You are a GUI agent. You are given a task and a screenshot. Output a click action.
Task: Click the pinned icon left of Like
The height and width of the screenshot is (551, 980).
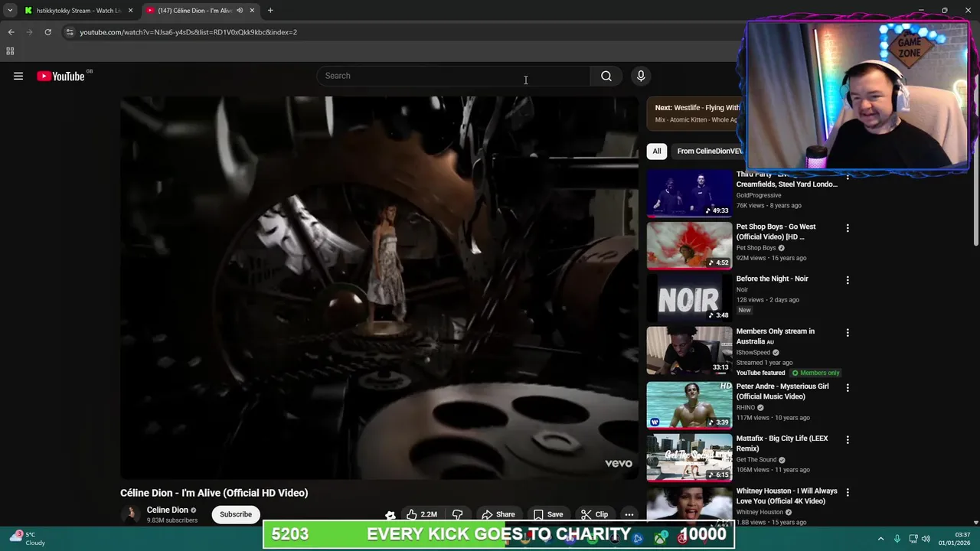[390, 515]
